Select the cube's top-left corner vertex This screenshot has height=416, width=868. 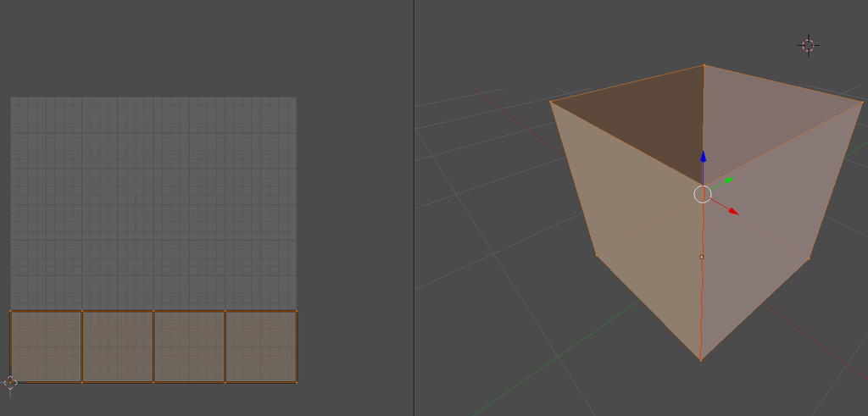point(551,102)
